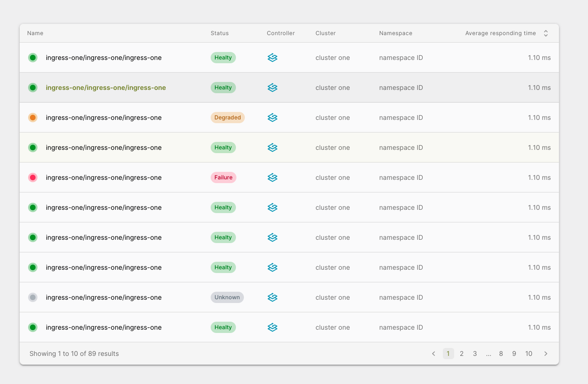The height and width of the screenshot is (384, 588).
Task: Click '1.10 ms' in the Degraded row
Action: [539, 118]
